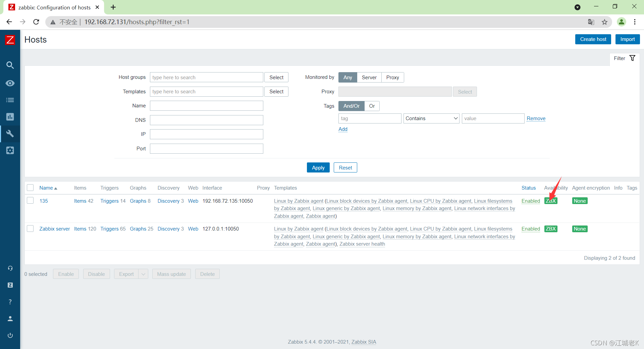Open Graphs link for host 135
Viewport: 644px width, 349px height.
coord(138,201)
